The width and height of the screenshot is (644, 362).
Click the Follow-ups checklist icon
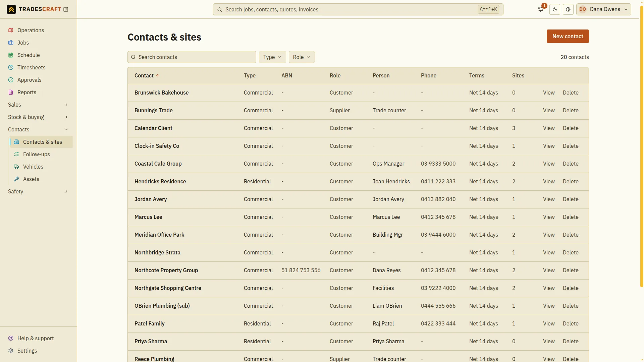point(16,154)
